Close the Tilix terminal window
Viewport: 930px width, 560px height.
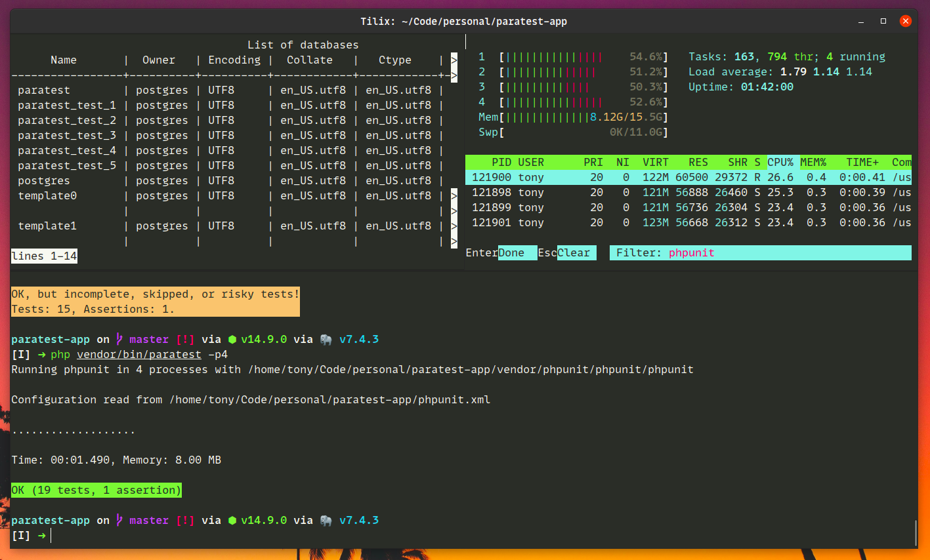pos(905,21)
